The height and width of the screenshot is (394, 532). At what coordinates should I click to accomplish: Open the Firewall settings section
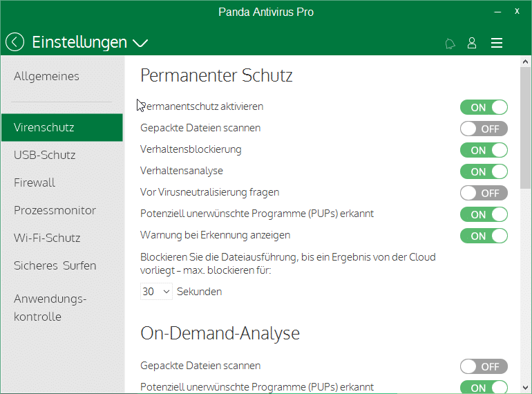coord(35,182)
